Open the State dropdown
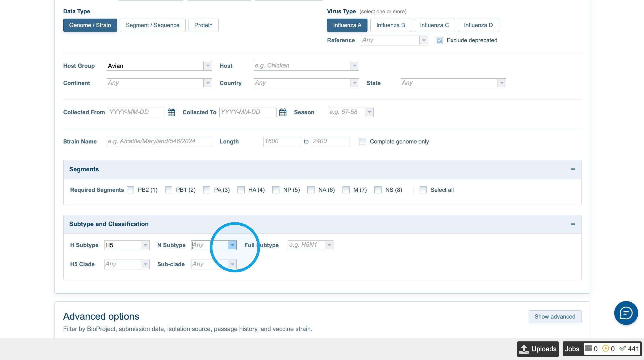Viewport: 644px width, 360px height. [501, 83]
